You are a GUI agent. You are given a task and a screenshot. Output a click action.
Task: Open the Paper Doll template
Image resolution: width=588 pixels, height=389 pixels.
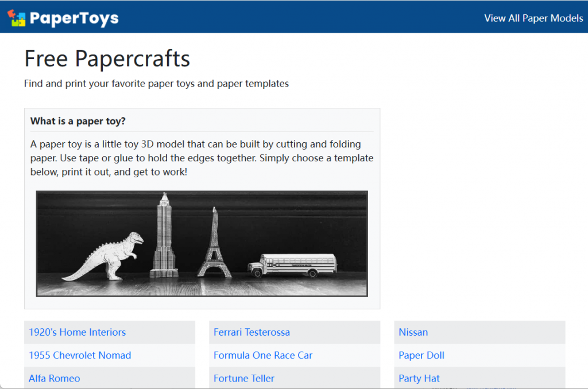(x=421, y=355)
